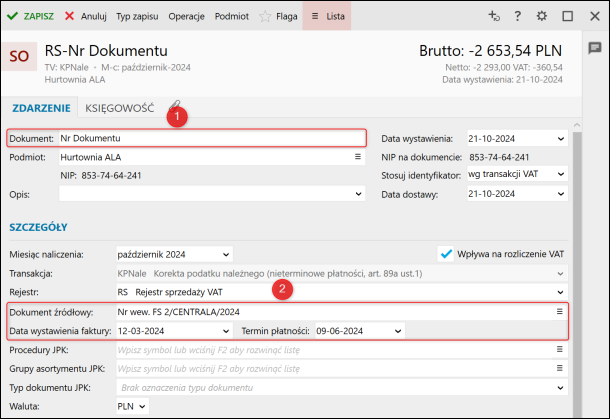Click the SZCZEGÓŁY section header

click(x=39, y=227)
